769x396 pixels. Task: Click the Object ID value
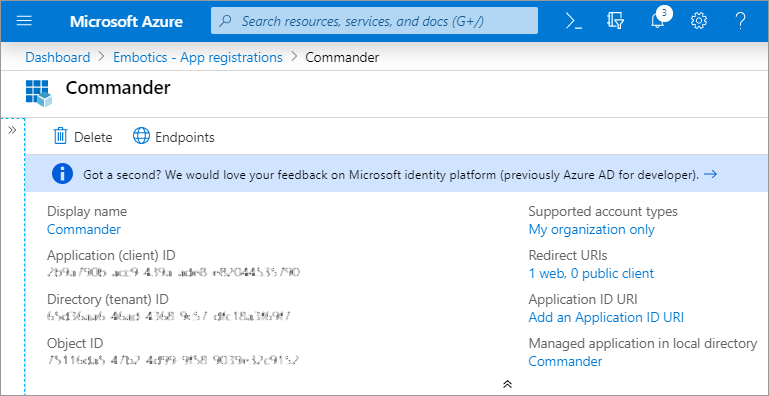click(173, 360)
